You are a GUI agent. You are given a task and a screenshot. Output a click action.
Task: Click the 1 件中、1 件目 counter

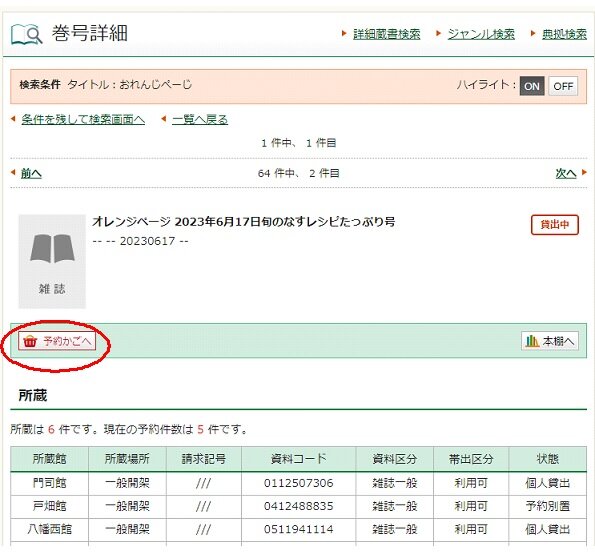[298, 143]
